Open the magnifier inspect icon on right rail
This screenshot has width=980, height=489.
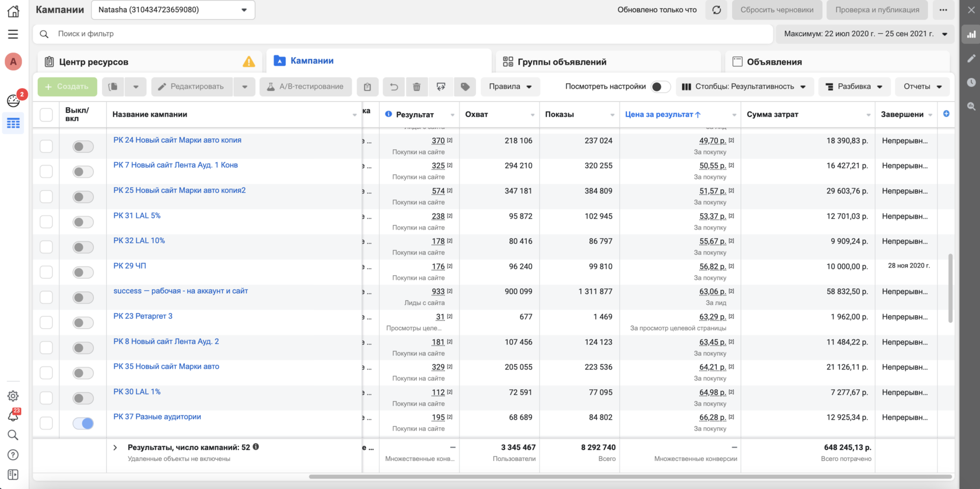point(971,106)
